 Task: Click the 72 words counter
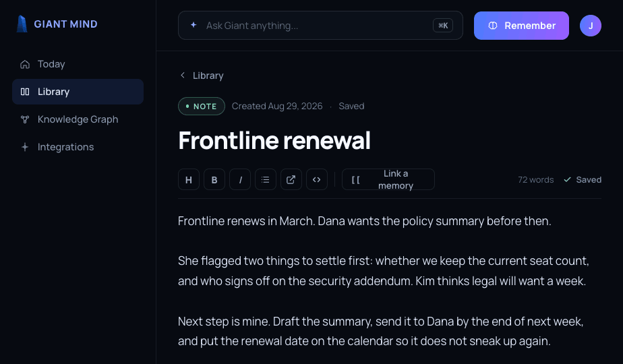(x=535, y=179)
